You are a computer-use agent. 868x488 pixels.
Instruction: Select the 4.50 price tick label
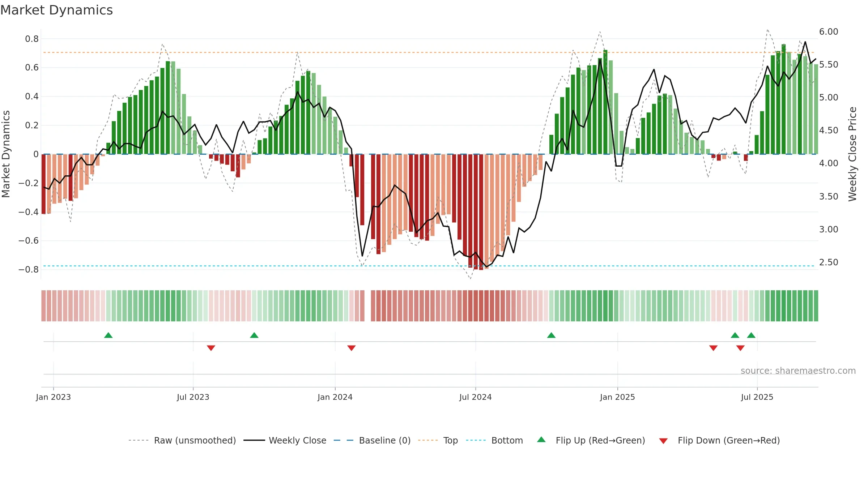829,130
